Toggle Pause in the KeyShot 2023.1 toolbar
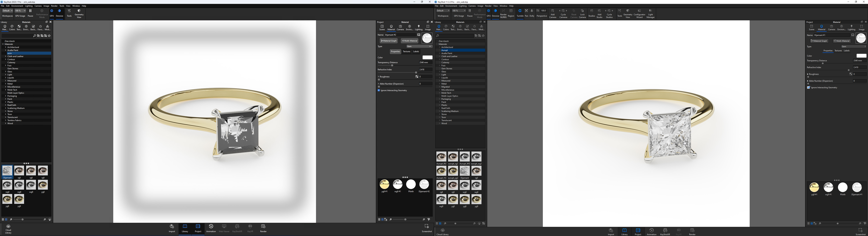 tap(30, 13)
